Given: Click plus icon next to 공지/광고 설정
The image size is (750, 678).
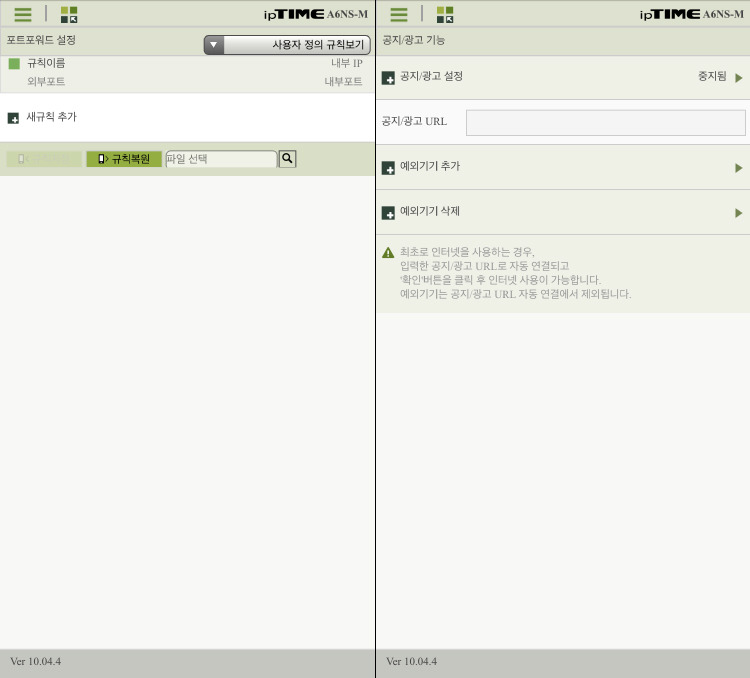Looking at the screenshot, I should point(388,78).
